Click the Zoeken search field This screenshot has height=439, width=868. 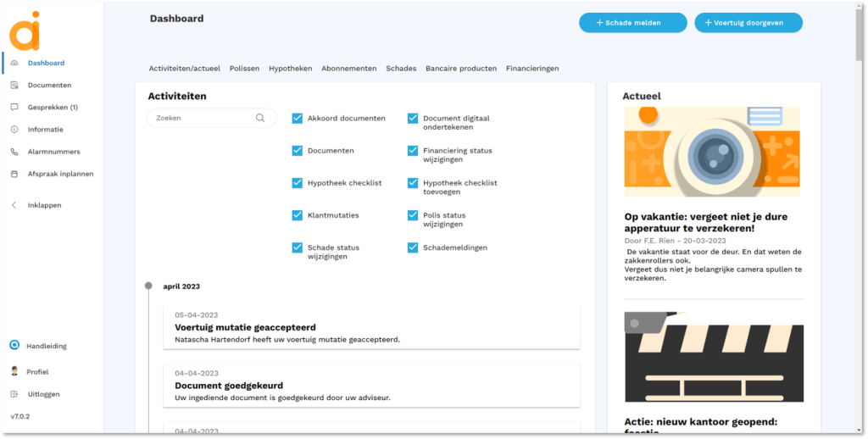[211, 118]
